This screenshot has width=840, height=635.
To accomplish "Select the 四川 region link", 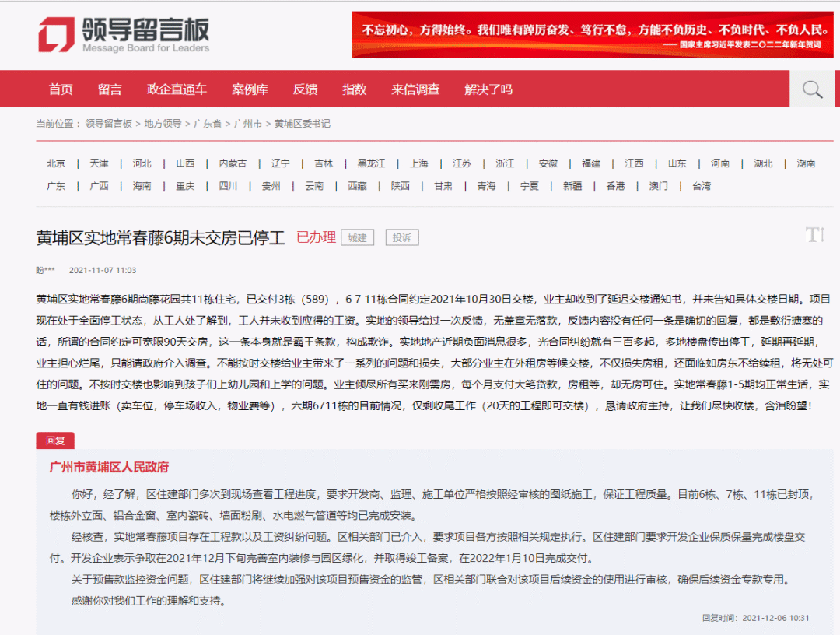I will pos(228,187).
